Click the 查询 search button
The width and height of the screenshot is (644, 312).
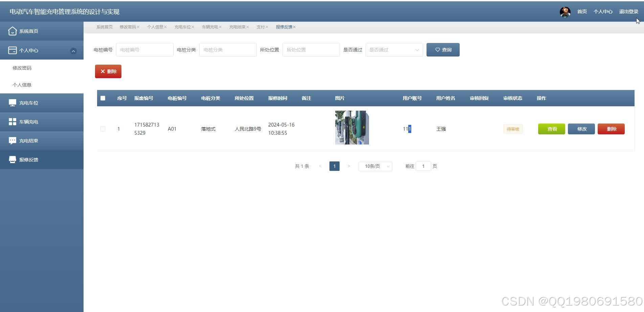pyautogui.click(x=443, y=50)
